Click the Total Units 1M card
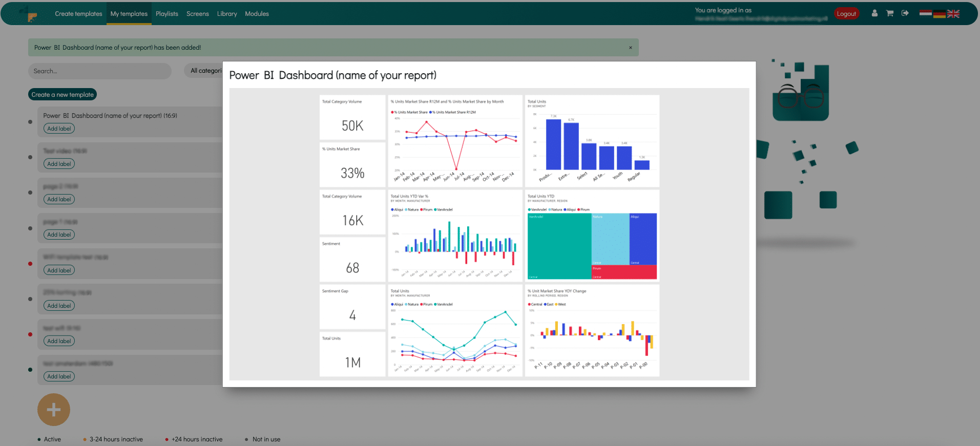 352,354
